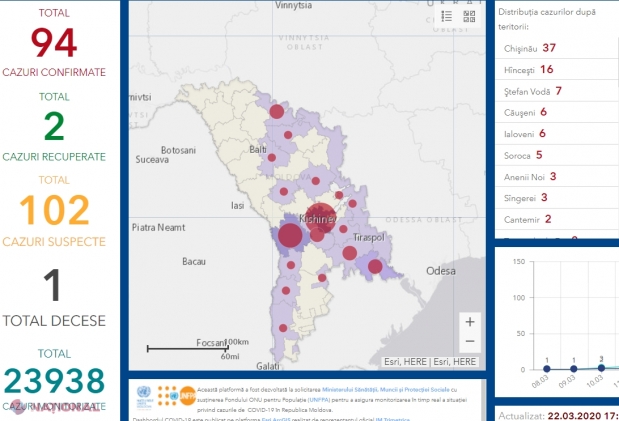Image resolution: width=619 pixels, height=421 pixels.
Task: Select Ialoveni 6 row
Action: tap(557, 133)
